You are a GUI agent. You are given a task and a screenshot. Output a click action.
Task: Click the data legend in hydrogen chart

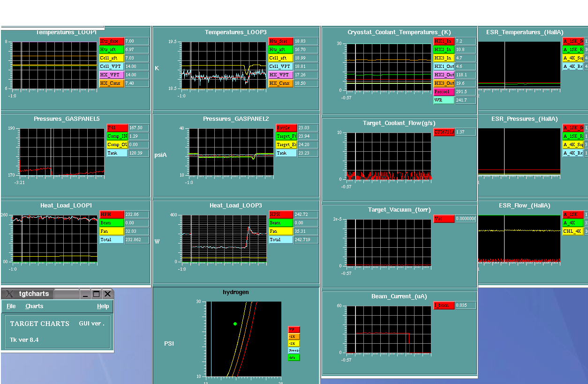pyautogui.click(x=294, y=358)
